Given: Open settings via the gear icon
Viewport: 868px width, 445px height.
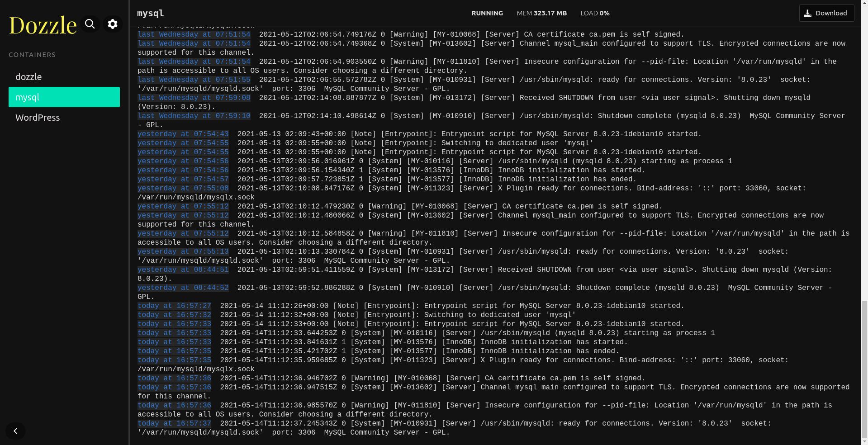Looking at the screenshot, I should coord(113,24).
